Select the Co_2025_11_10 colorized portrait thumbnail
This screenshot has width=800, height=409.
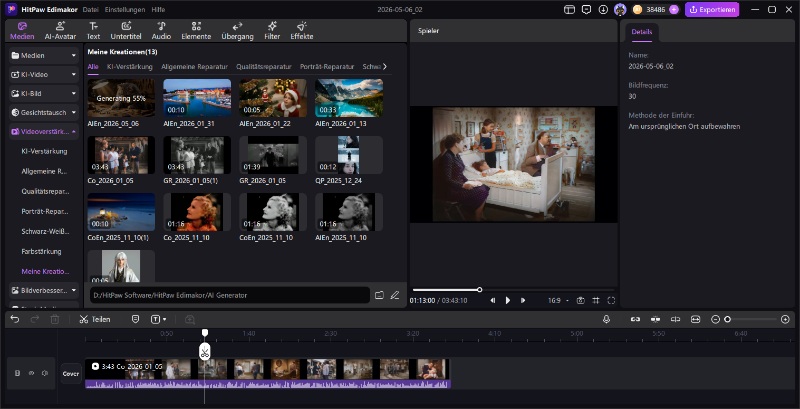click(x=197, y=212)
